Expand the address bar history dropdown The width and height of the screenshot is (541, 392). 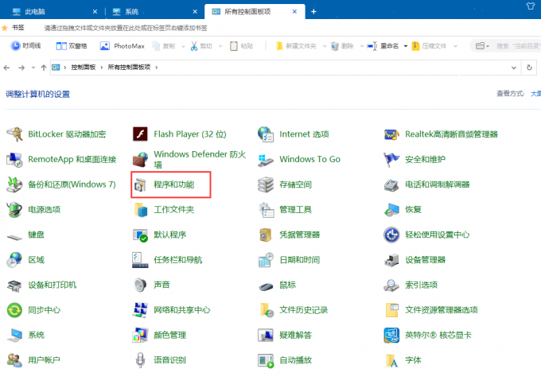(x=513, y=68)
